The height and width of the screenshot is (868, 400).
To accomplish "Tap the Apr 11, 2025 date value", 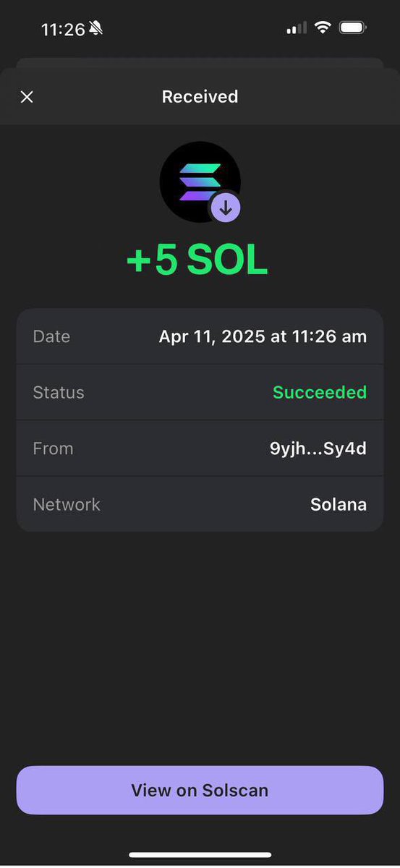I will tap(263, 336).
